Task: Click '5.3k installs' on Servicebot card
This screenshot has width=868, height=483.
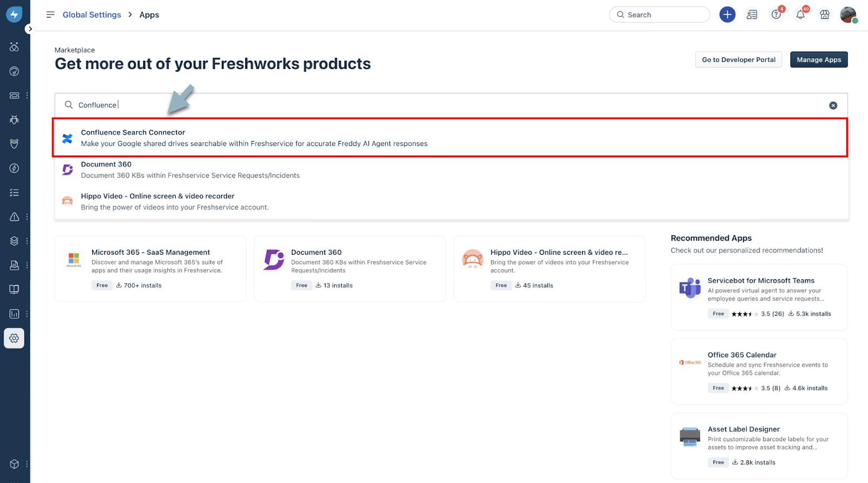Action: (809, 314)
